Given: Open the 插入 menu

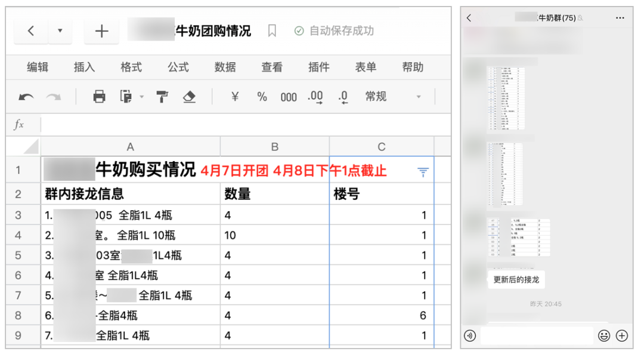Looking at the screenshot, I should pos(84,67).
